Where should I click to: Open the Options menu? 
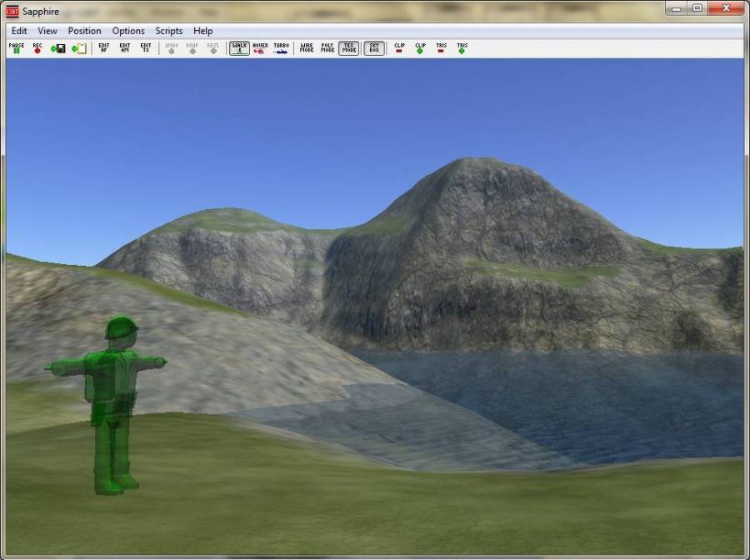tap(128, 30)
